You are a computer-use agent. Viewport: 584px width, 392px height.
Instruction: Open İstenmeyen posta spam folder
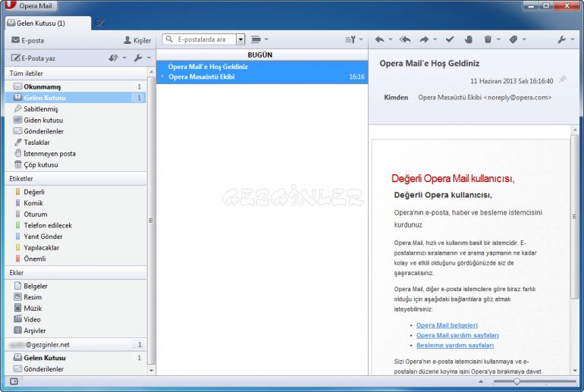tap(76, 153)
